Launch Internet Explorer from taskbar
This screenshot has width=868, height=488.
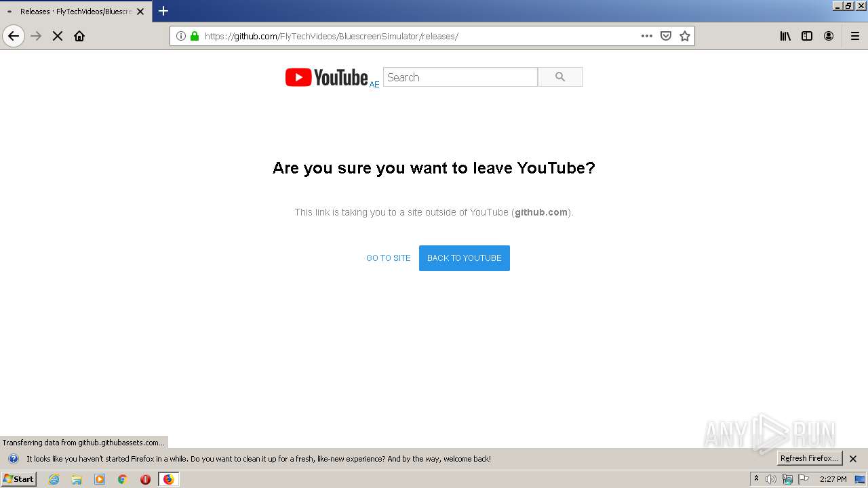coord(54,479)
